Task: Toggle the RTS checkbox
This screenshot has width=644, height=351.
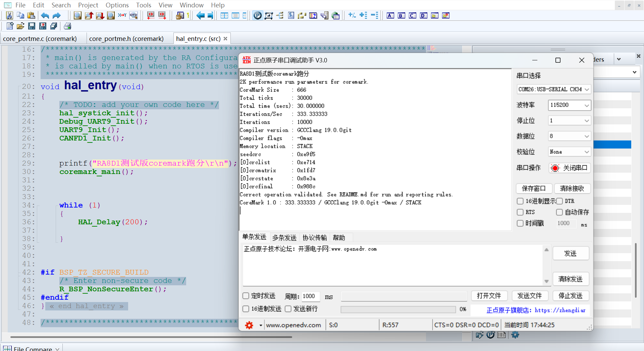Action: [520, 212]
